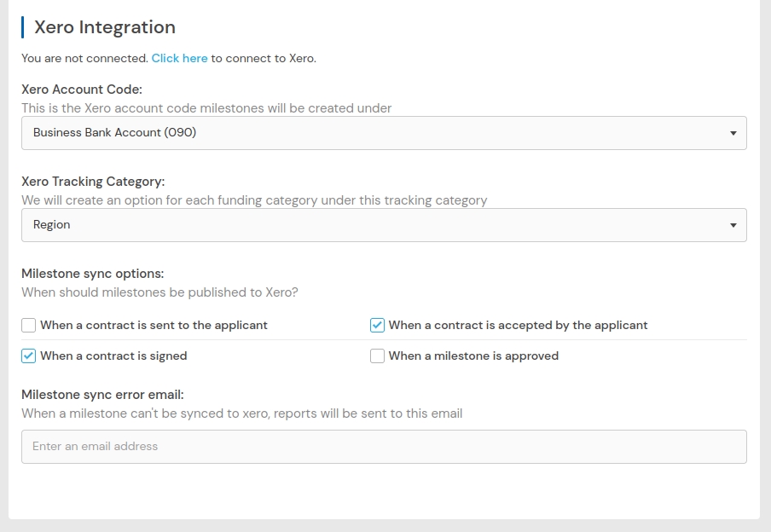Click the 'Milestone sync error email:' label
This screenshot has width=771, height=532.
(x=102, y=394)
